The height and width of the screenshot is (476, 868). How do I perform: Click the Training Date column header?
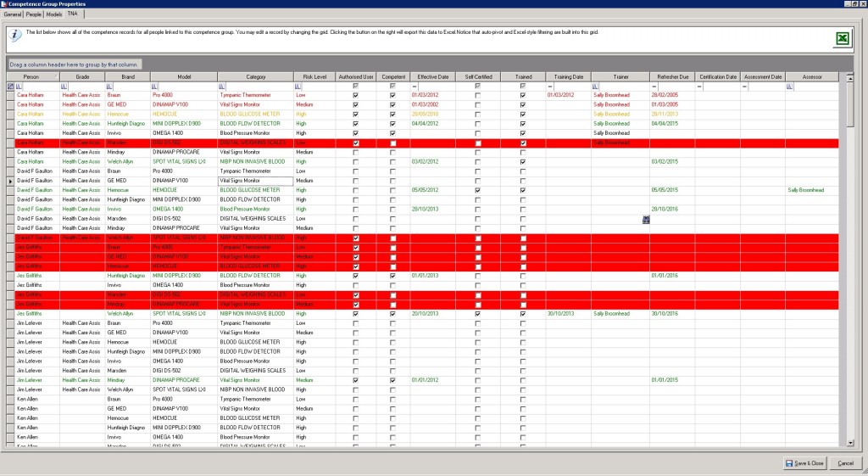569,77
